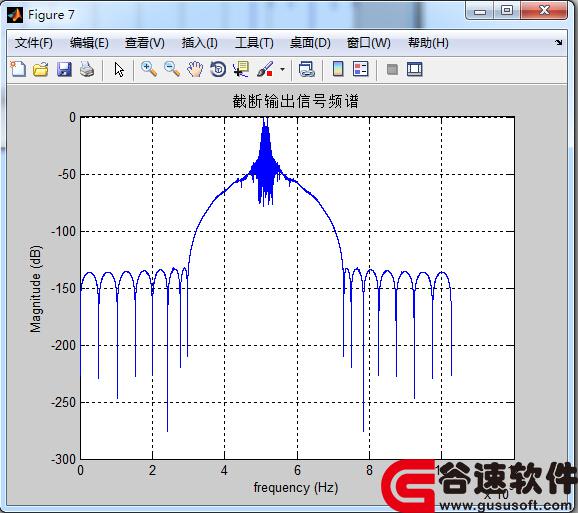Open the 工具(T) menu
Screen dimensions: 578x513
click(x=254, y=43)
